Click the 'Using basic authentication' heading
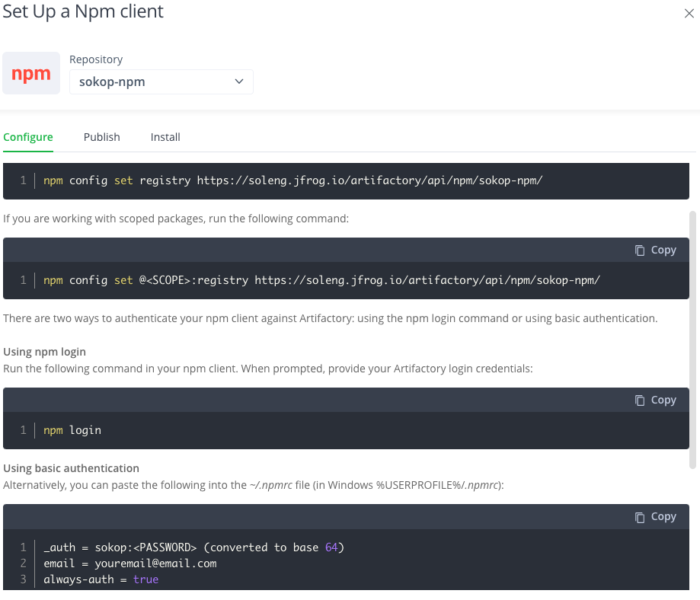 (71, 468)
